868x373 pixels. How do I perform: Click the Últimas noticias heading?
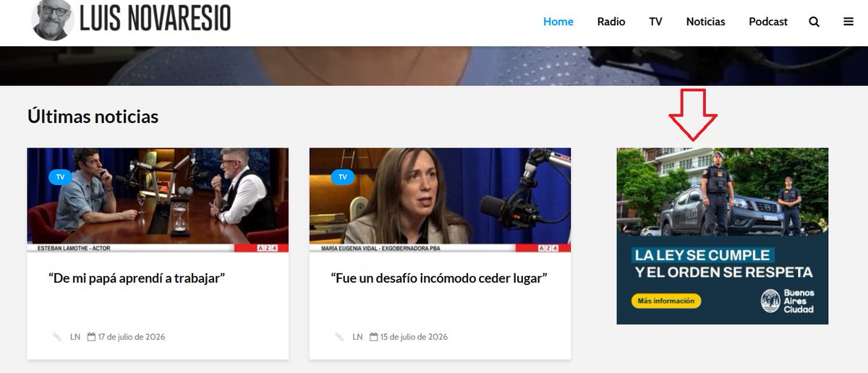tap(93, 116)
